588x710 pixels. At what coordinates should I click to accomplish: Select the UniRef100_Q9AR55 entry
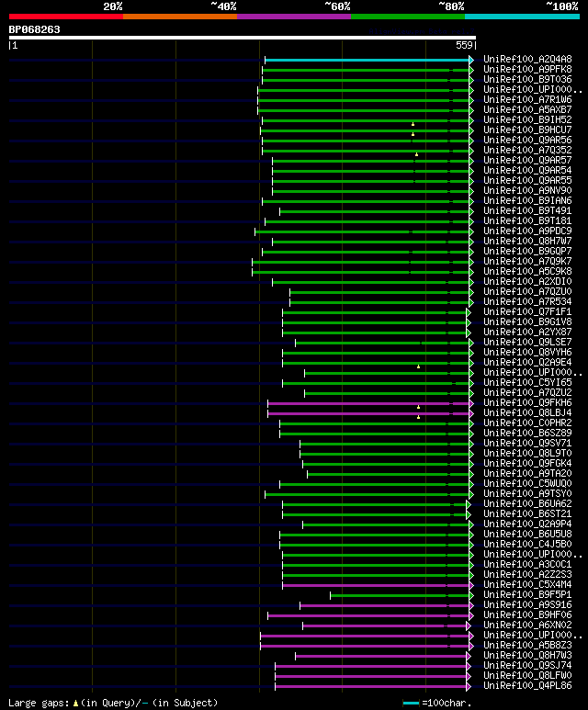527,181
